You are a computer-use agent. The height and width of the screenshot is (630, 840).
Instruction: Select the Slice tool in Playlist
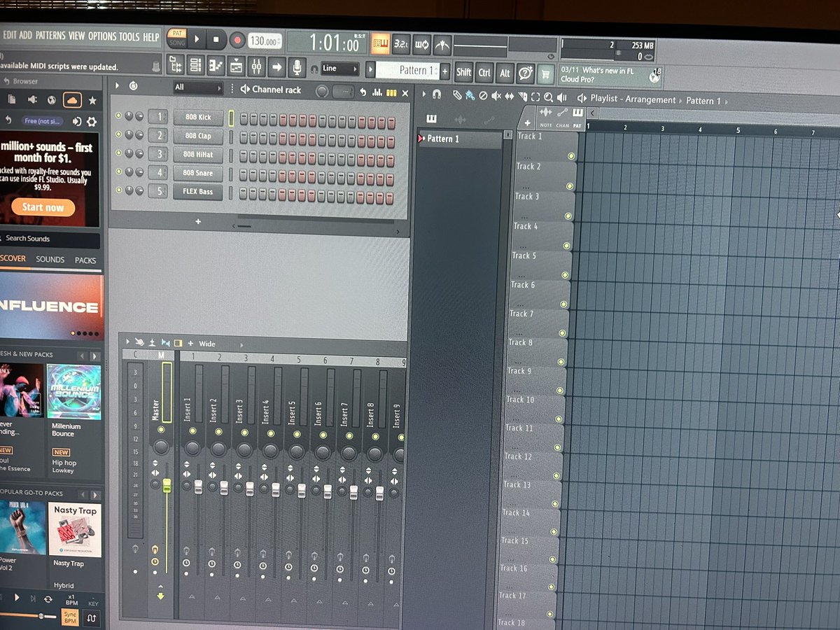(523, 97)
